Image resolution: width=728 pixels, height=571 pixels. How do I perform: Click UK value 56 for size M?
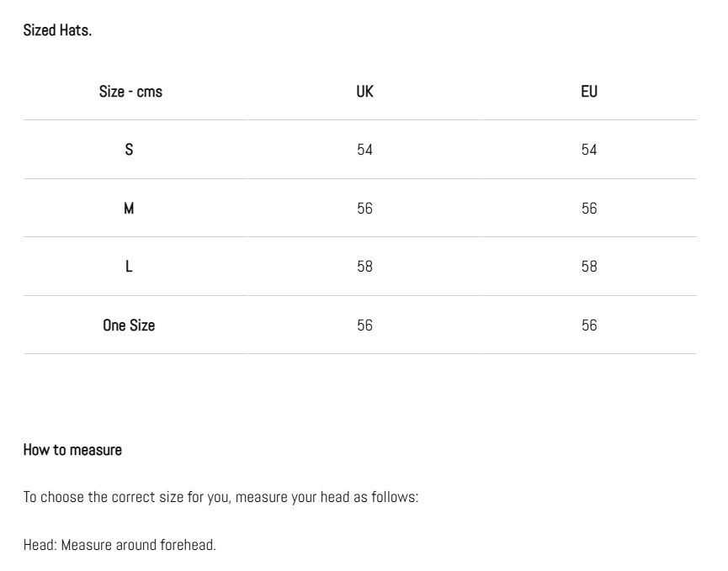365,209
